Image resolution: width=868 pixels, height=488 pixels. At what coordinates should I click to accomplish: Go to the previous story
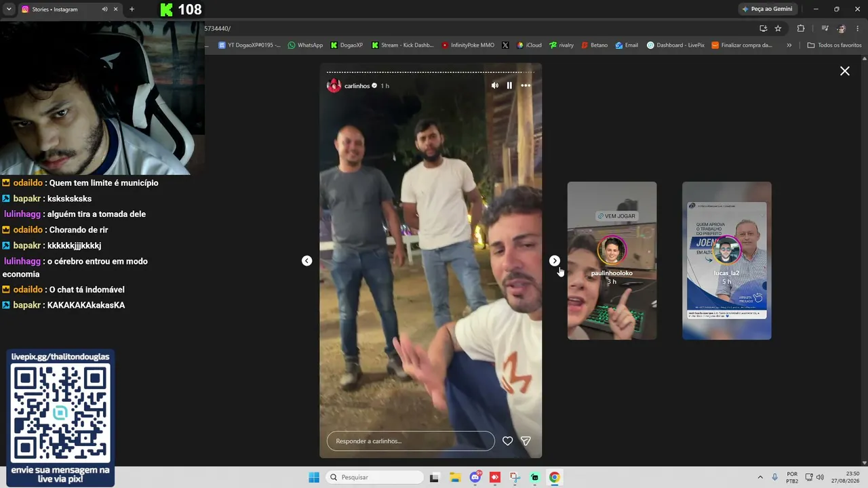(x=307, y=261)
